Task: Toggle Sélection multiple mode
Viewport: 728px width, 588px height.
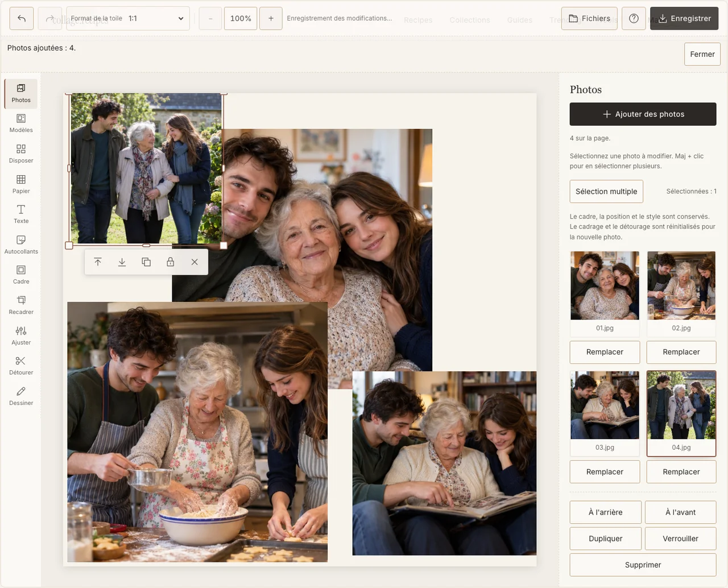Action: pyautogui.click(x=606, y=192)
